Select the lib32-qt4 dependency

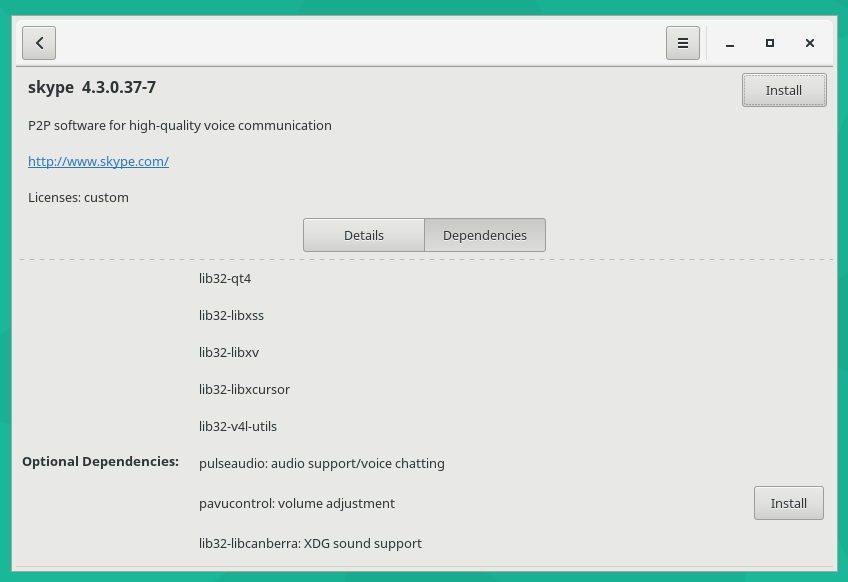(x=225, y=278)
